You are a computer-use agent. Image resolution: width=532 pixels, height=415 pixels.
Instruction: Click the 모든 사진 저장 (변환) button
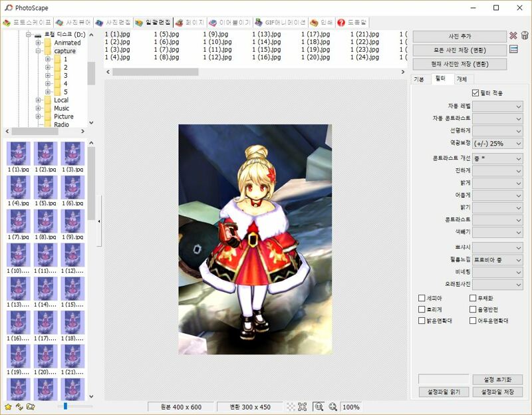click(460, 51)
